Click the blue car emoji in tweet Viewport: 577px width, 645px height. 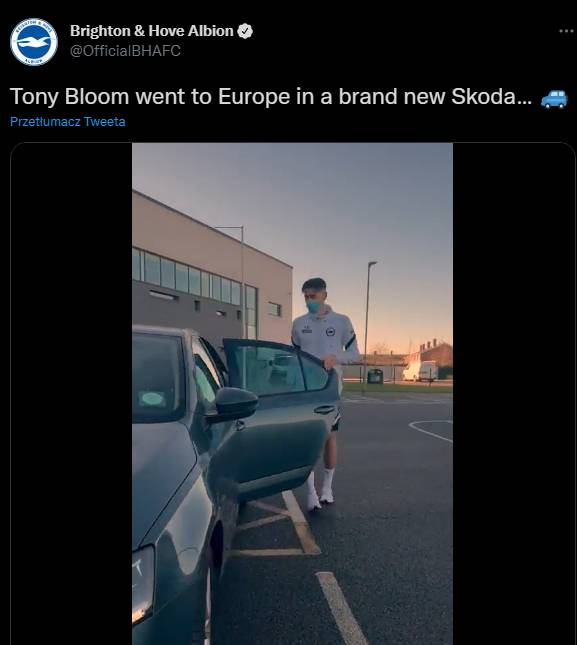click(554, 98)
